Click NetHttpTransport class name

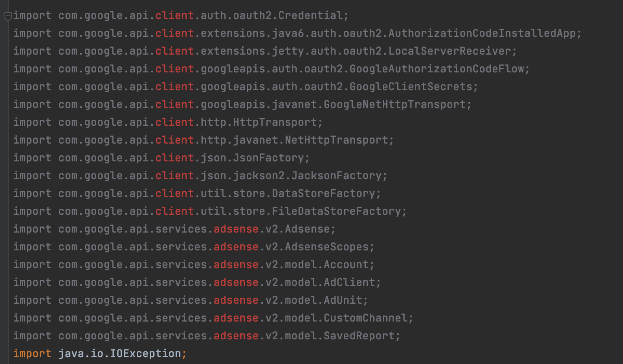coord(337,140)
